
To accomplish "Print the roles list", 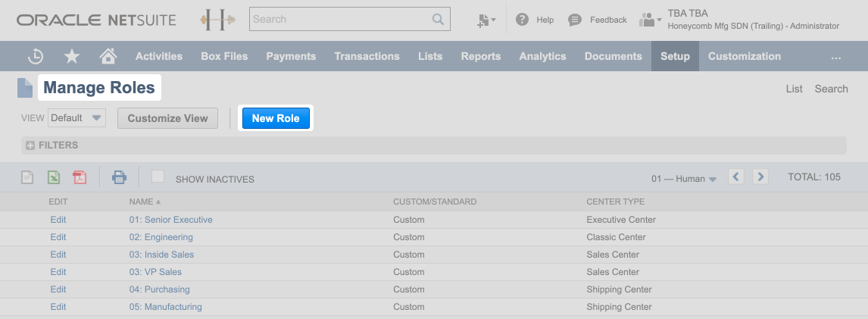I will point(119,177).
